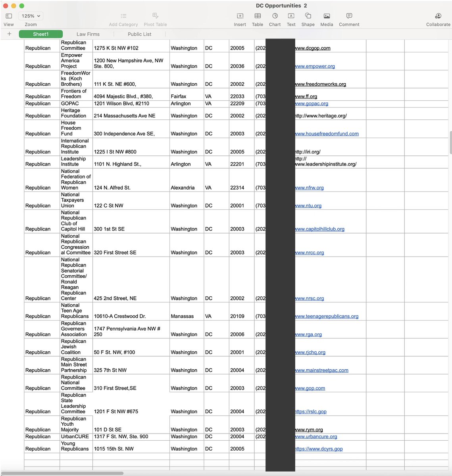452x476 pixels.
Task: Click the Collaborate icon
Action: [x=438, y=16]
